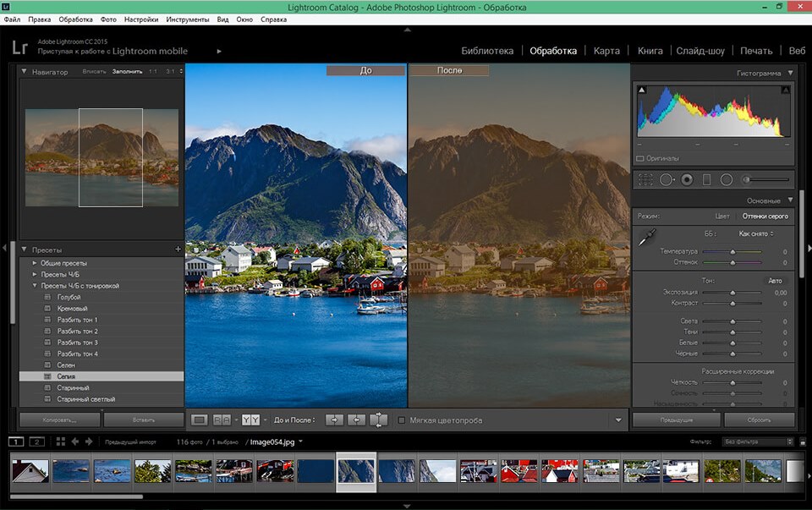Switch treatment mode to Цвет
This screenshot has height=510, width=812.
pyautogui.click(x=721, y=216)
